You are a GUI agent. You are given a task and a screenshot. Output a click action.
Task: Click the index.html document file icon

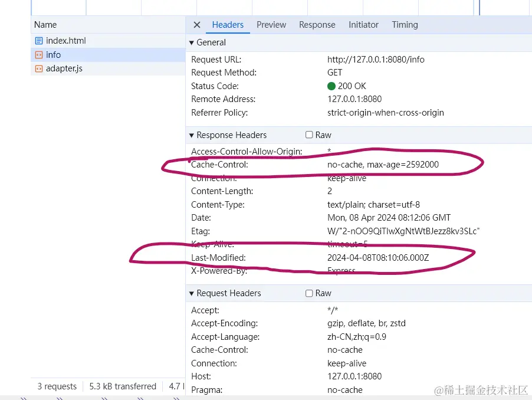click(x=39, y=41)
